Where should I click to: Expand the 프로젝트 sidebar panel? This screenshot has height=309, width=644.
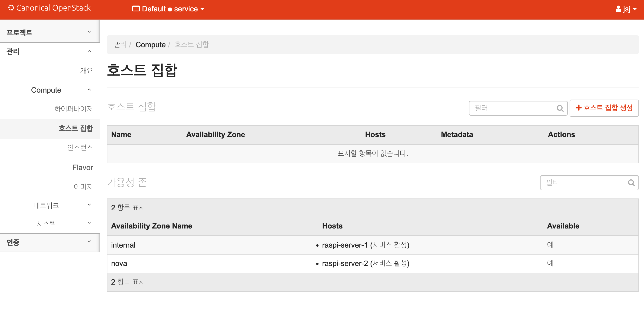point(50,33)
